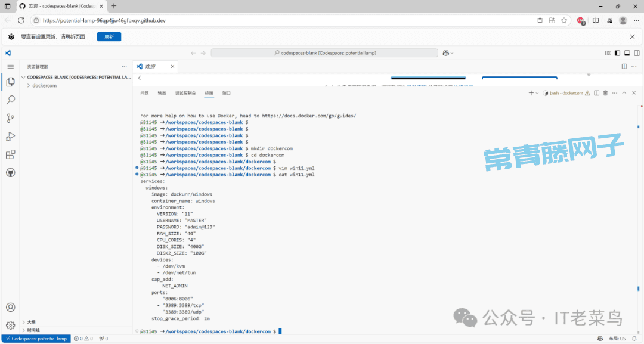
Task: Click the vim win11.yml command line
Action: coord(228,168)
